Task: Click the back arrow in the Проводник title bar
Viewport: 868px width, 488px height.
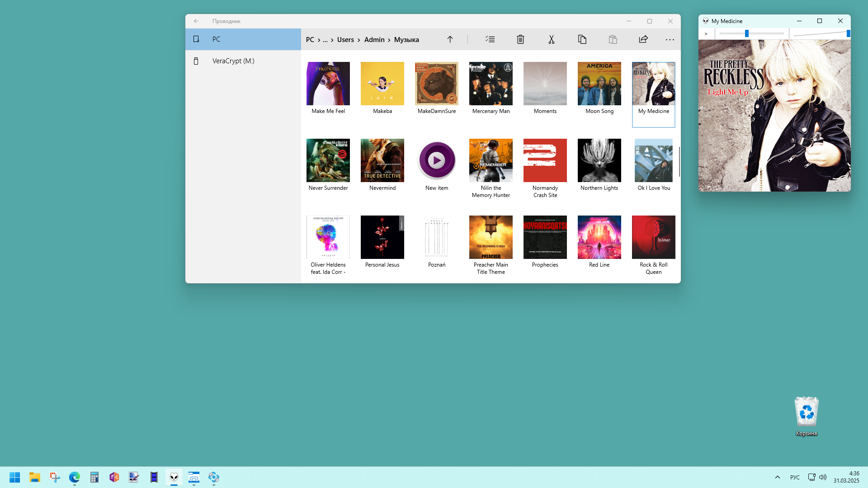Action: click(x=196, y=21)
